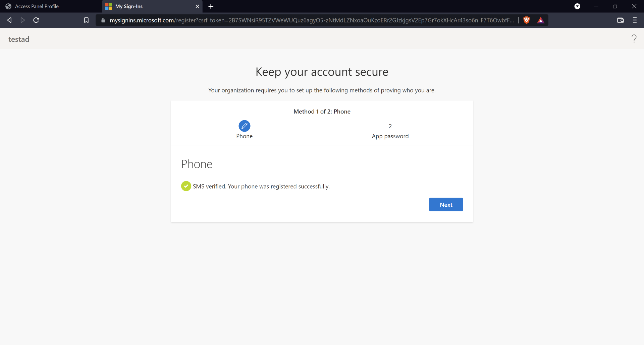The width and height of the screenshot is (644, 345).
Task: Reload the current page
Action: pos(36,20)
